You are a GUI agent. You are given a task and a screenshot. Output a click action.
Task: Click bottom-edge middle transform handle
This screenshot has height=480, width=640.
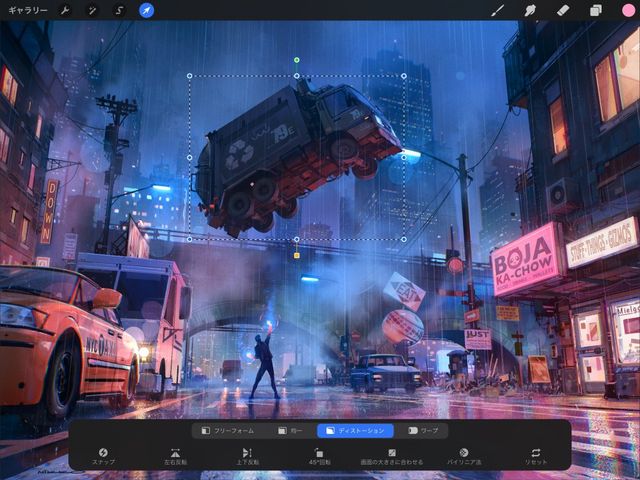[x=297, y=240]
